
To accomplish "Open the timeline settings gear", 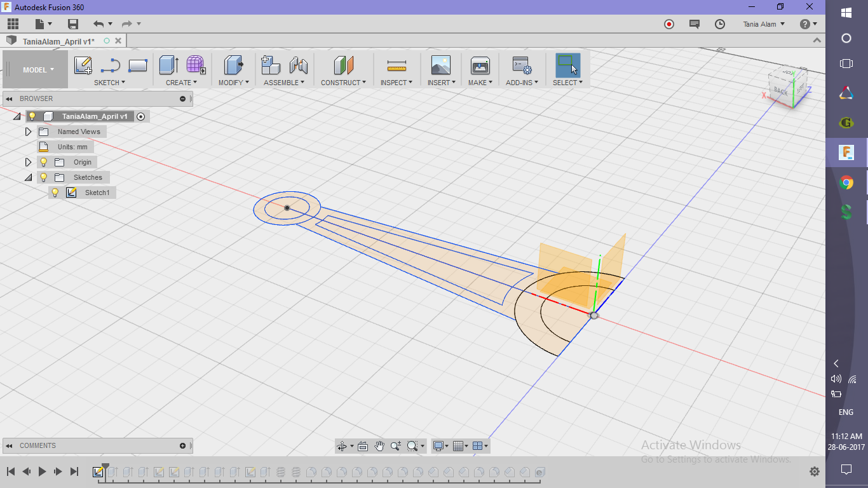I will (814, 471).
